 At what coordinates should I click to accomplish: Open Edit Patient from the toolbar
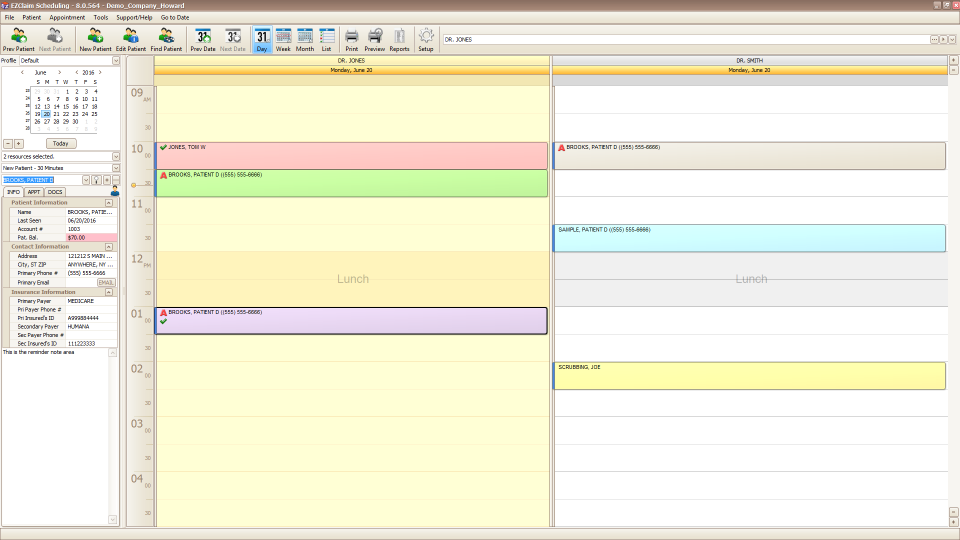click(131, 39)
